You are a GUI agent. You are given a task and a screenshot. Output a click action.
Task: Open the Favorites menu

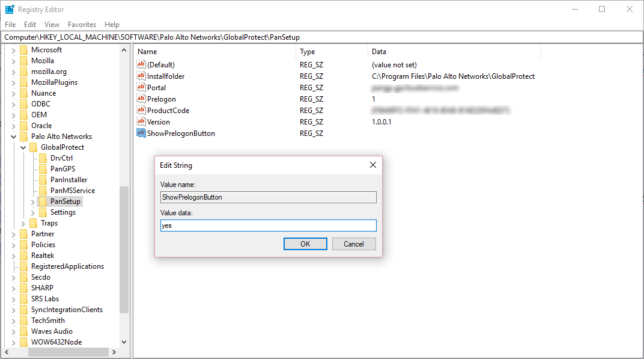(x=82, y=25)
